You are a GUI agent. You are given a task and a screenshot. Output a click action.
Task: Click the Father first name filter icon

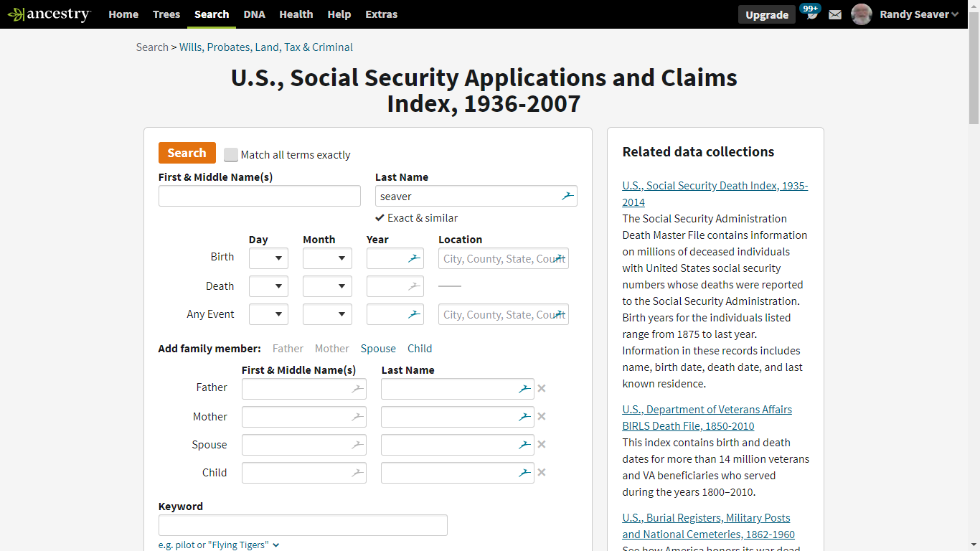[x=357, y=389]
